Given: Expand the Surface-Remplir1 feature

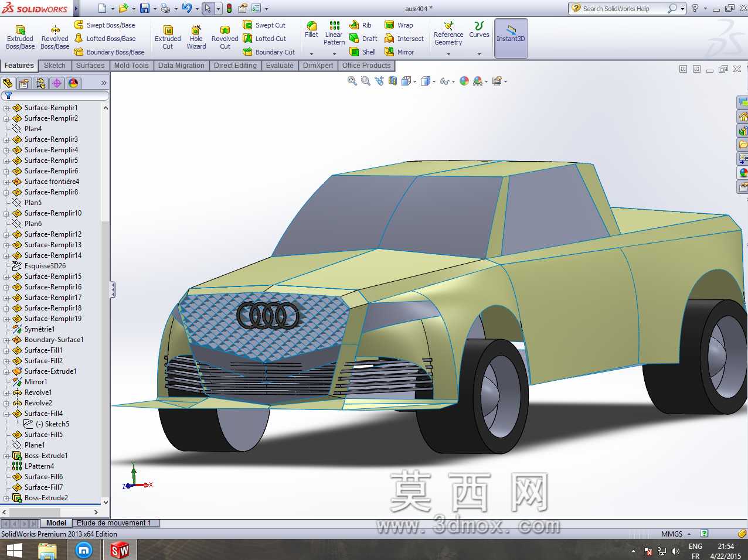Looking at the screenshot, I should (6, 108).
